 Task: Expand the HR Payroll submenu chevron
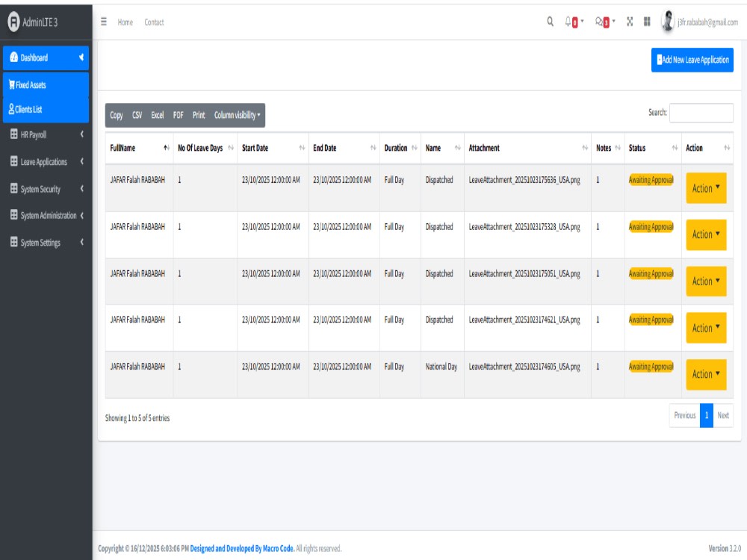pos(82,134)
